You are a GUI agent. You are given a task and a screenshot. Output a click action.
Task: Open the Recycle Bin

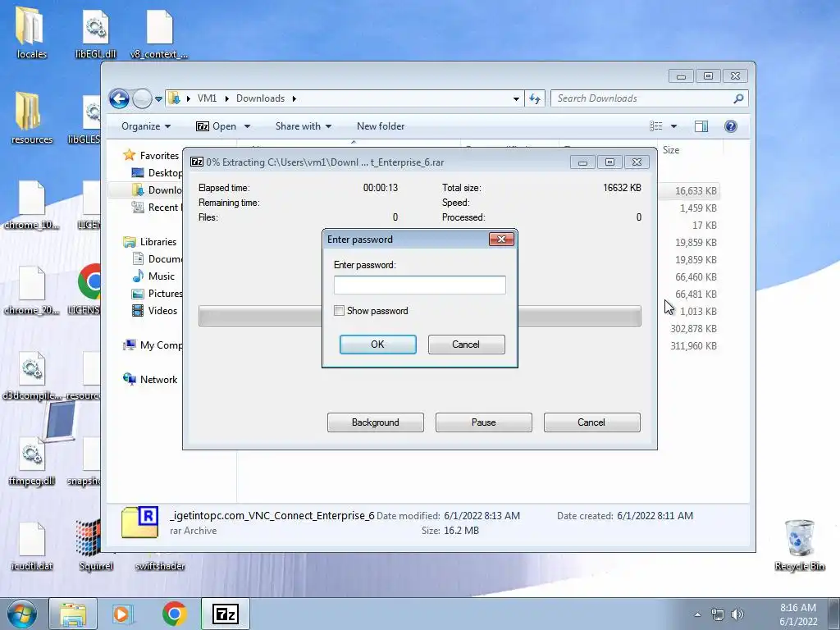click(800, 546)
